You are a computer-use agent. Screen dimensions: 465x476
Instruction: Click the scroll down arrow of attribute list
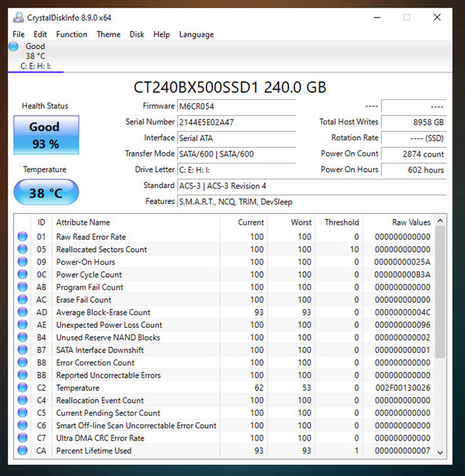(441, 453)
